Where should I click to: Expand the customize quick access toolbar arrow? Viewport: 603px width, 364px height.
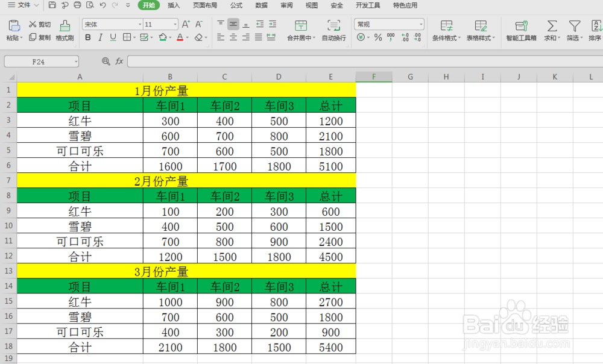click(128, 5)
